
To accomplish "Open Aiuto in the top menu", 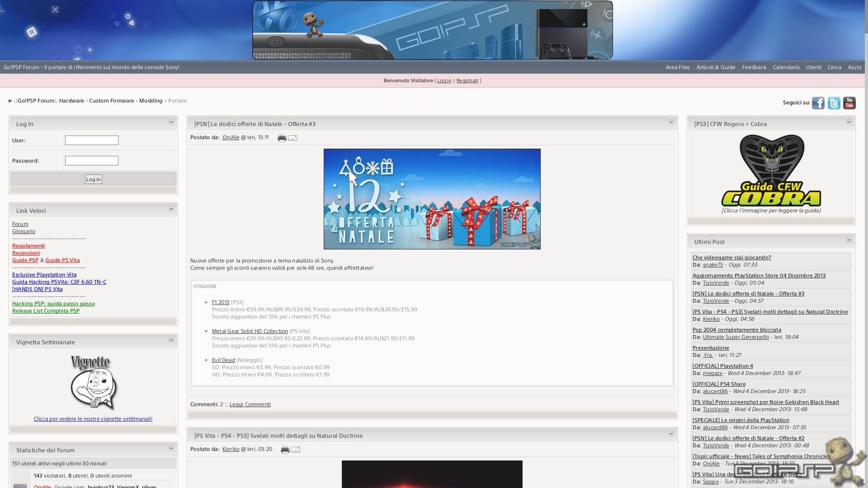I will click(x=854, y=67).
